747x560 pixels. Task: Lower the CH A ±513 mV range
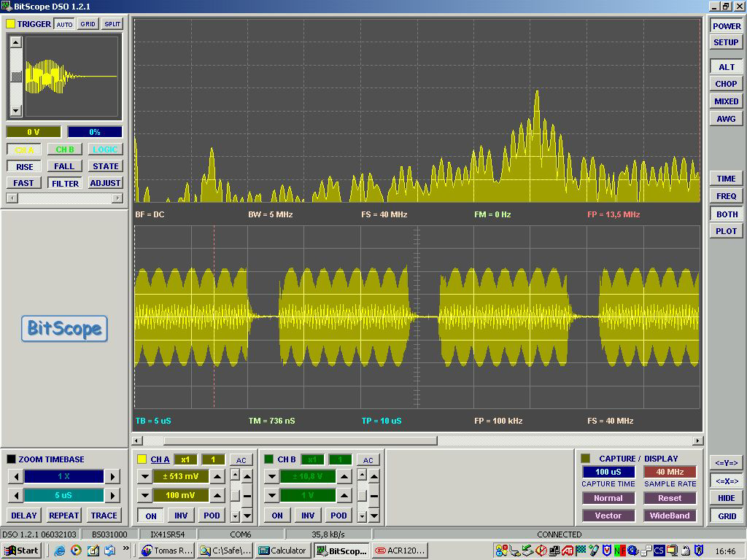[x=145, y=476]
